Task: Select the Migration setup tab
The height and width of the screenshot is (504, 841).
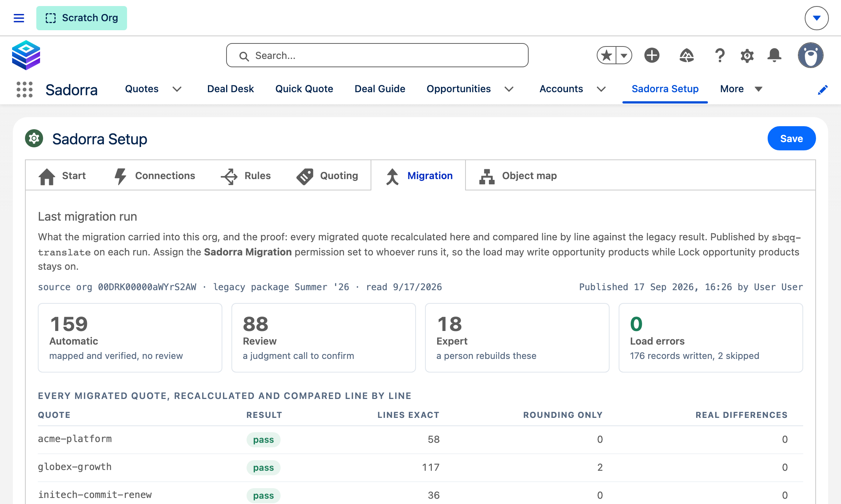Action: coord(418,176)
